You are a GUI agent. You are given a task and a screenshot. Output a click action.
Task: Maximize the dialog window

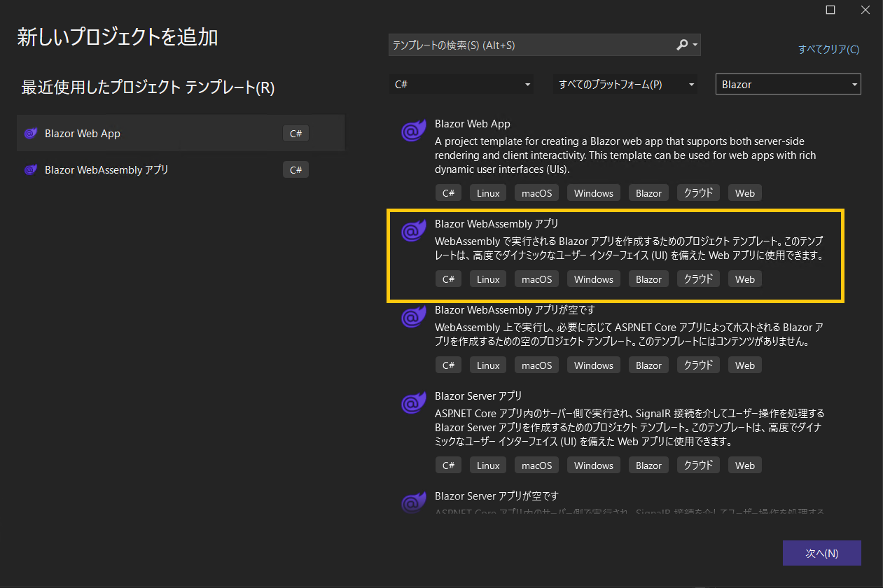point(830,10)
